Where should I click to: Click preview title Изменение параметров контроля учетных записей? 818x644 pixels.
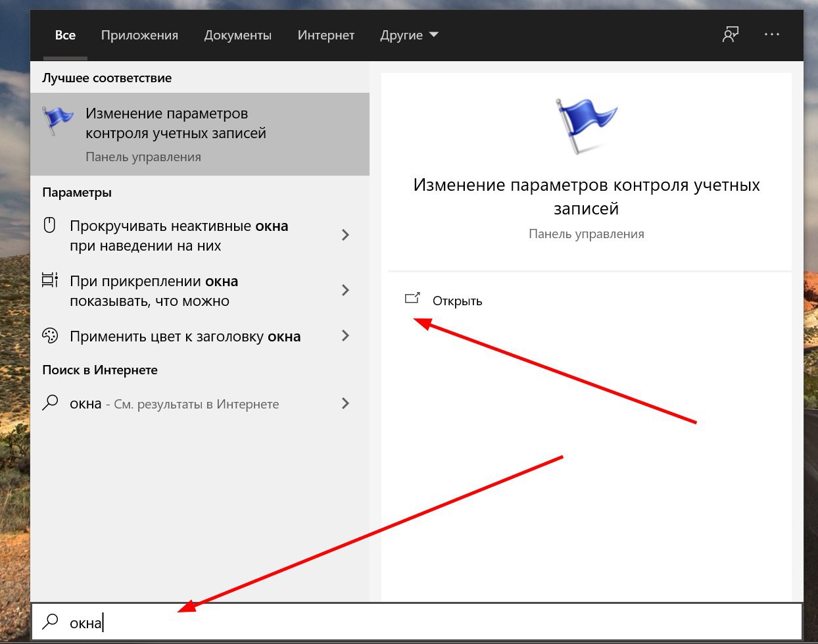coord(587,197)
